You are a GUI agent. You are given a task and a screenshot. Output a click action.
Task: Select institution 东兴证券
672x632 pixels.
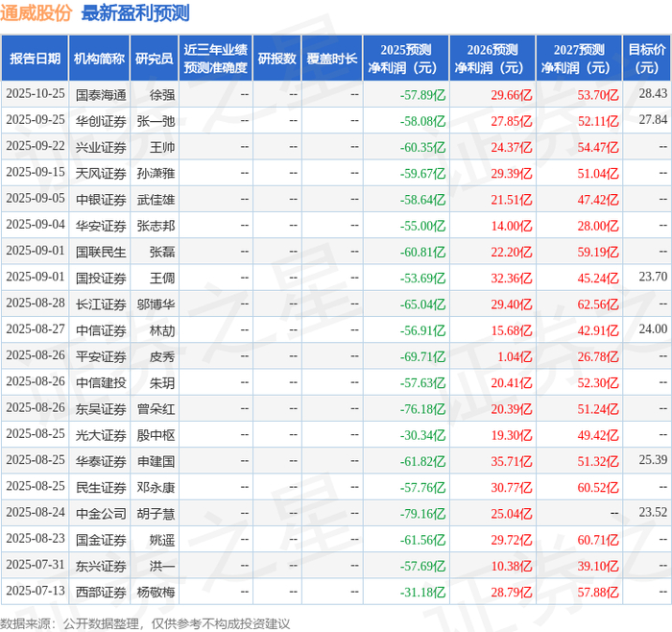point(101,566)
